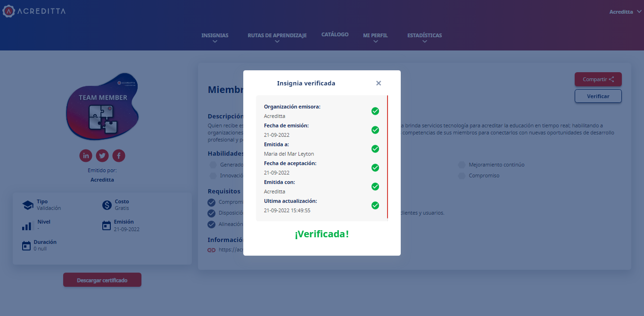Click the 0 null duration value

(40, 249)
